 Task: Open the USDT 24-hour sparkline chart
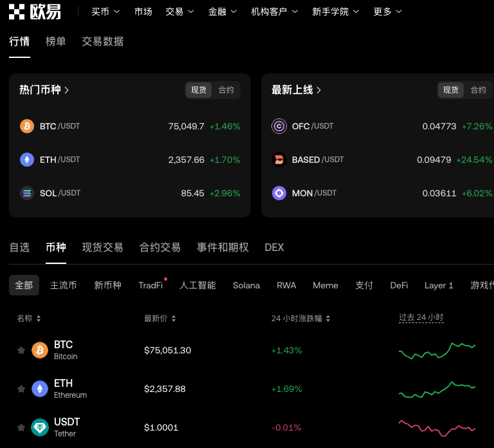437,428
